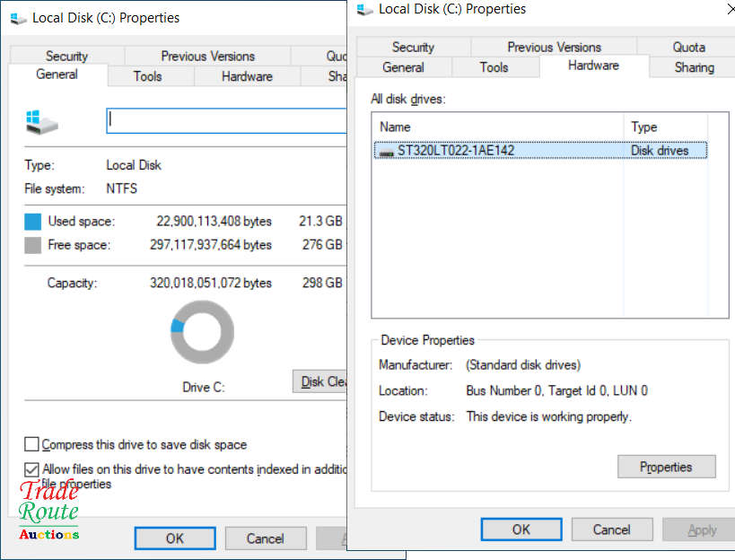Sort drives by the Name column header

coord(498,127)
